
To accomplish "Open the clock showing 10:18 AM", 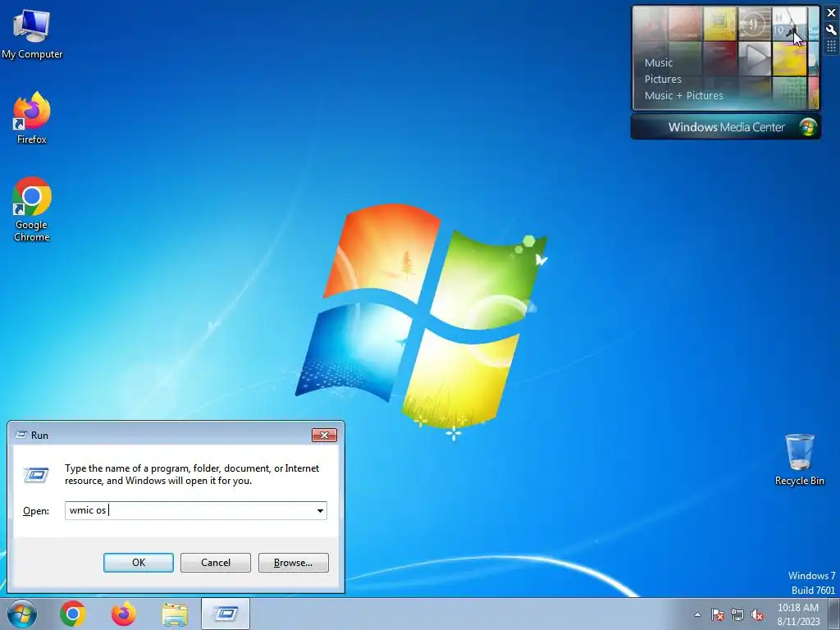I will coord(798,614).
